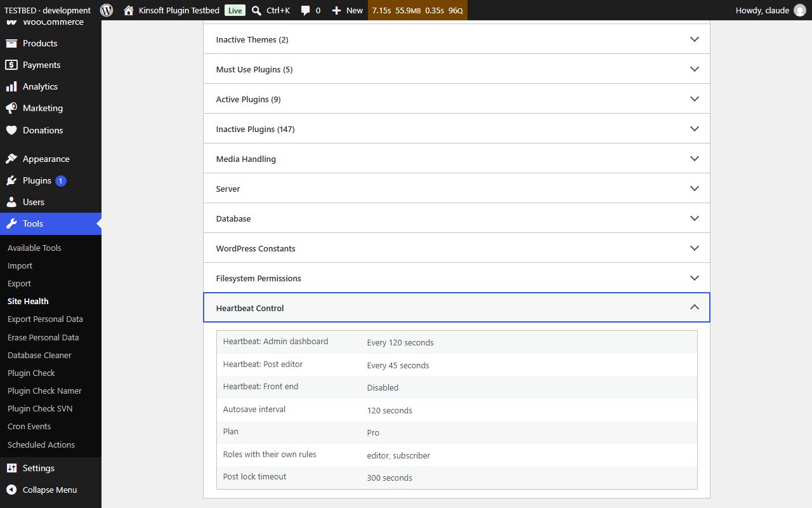Expand the Media Handling section
The image size is (812, 508).
coord(456,159)
